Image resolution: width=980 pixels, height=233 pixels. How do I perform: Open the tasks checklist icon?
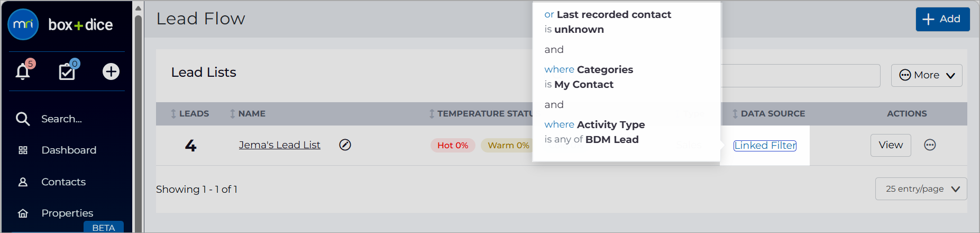67,71
